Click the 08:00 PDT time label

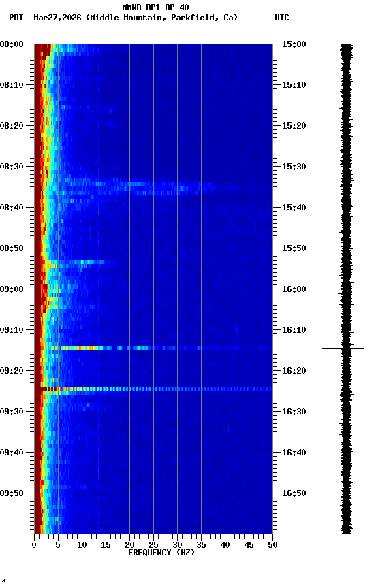coord(12,44)
